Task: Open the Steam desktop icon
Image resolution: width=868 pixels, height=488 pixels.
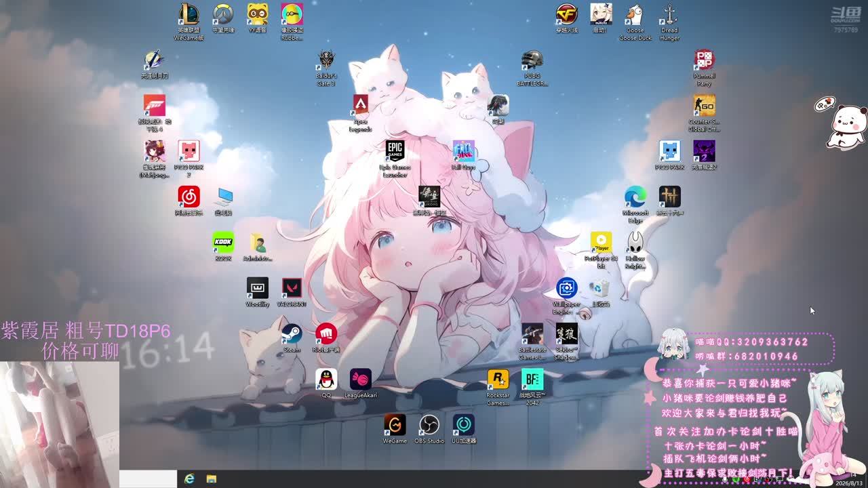Action: (292, 333)
